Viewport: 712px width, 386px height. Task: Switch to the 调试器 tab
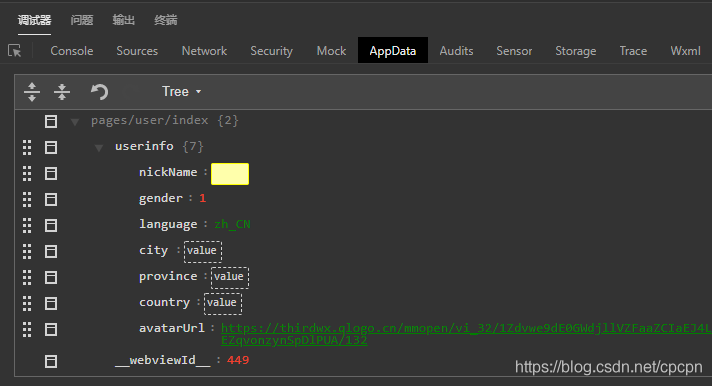(35, 20)
